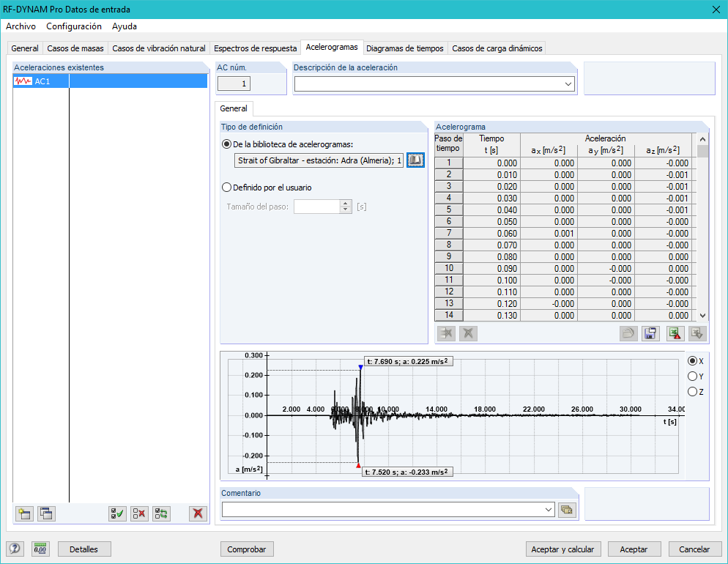Click the clear table X icon

468,333
